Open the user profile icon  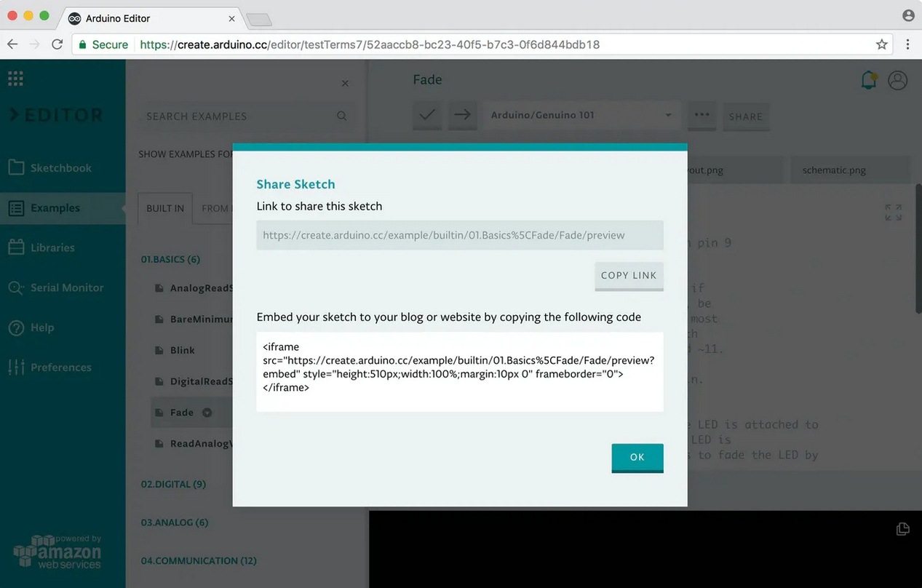pyautogui.click(x=898, y=80)
